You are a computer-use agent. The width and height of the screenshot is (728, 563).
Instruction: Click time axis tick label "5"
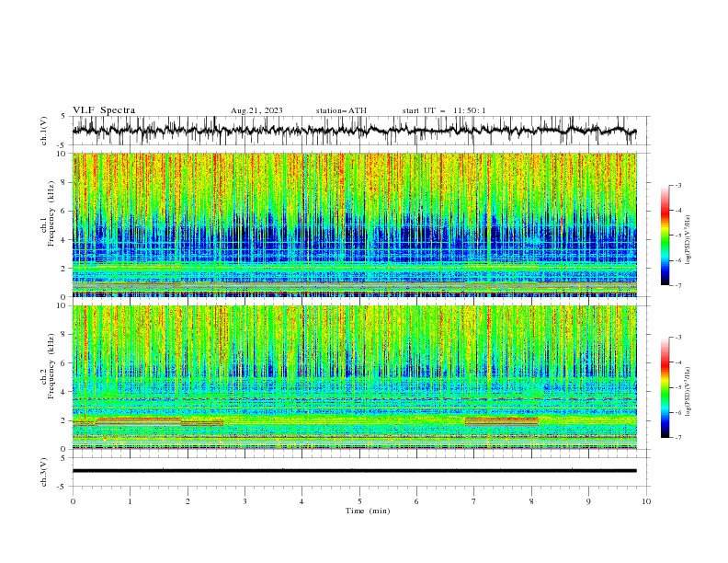point(359,501)
